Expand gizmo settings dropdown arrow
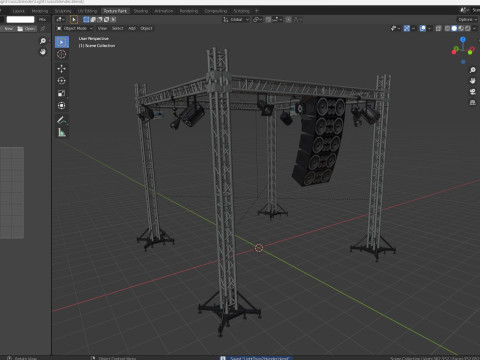The width and height of the screenshot is (480, 360). 413,28
